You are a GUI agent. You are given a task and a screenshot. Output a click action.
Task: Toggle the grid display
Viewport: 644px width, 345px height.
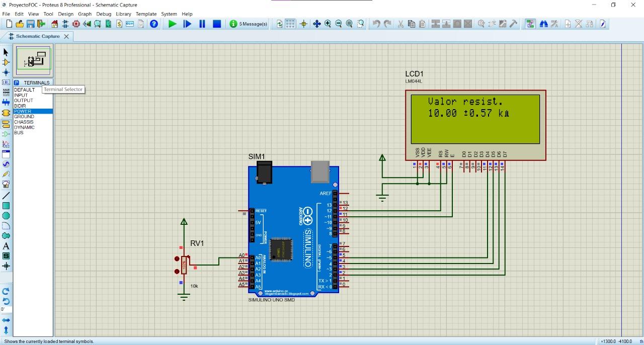pos(290,24)
